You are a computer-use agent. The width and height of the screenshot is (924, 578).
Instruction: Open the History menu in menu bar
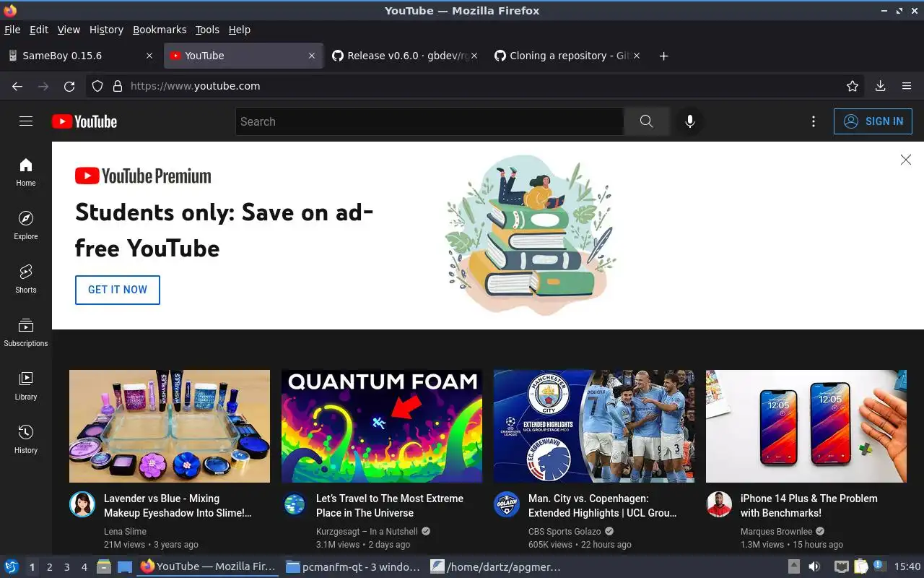click(106, 30)
